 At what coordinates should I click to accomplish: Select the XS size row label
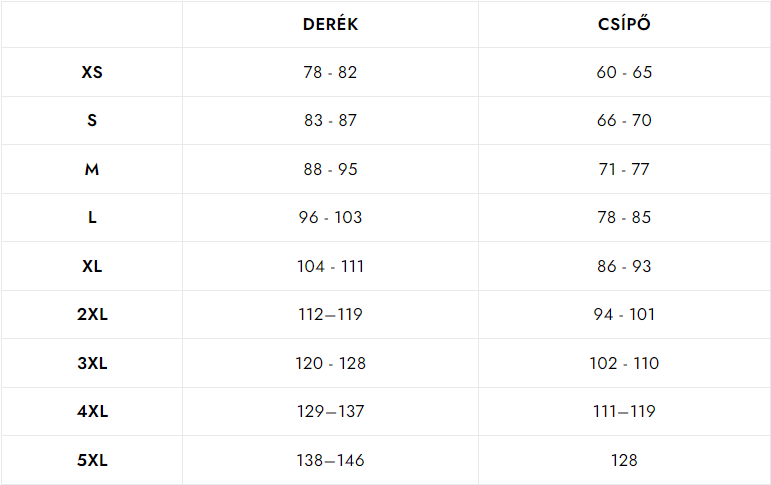click(x=92, y=72)
